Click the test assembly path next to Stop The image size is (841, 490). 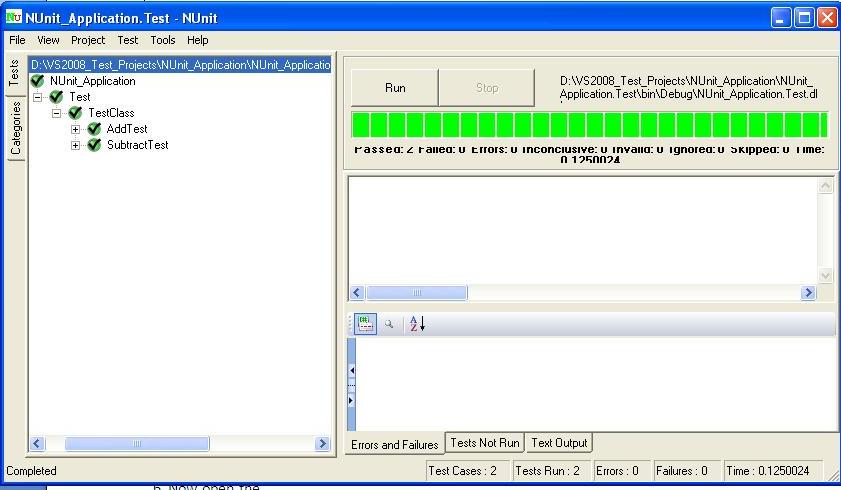(x=689, y=87)
